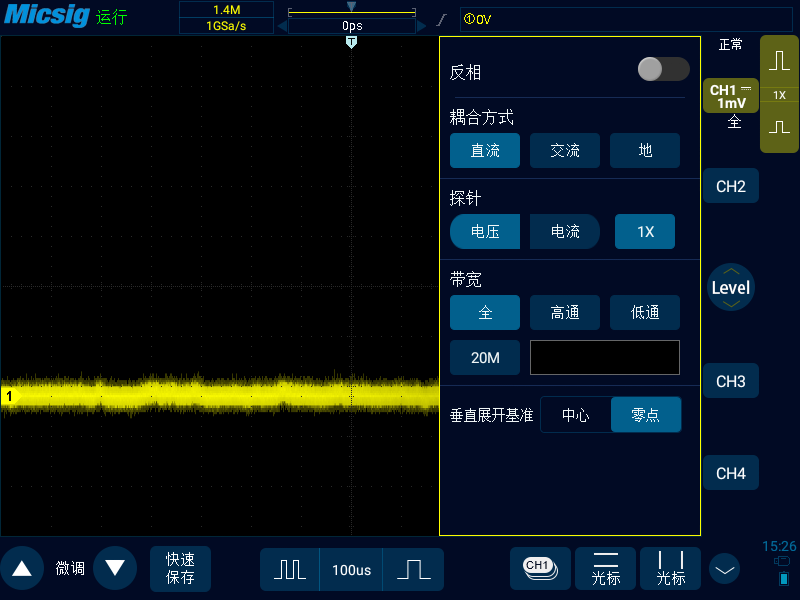Select 中心 as vertical expansion reference
800x600 pixels.
(575, 414)
